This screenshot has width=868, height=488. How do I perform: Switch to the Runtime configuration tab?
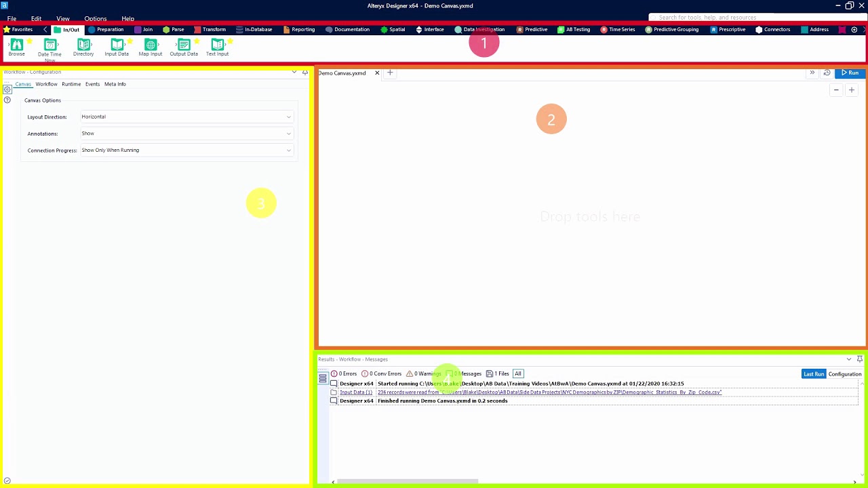(71, 84)
